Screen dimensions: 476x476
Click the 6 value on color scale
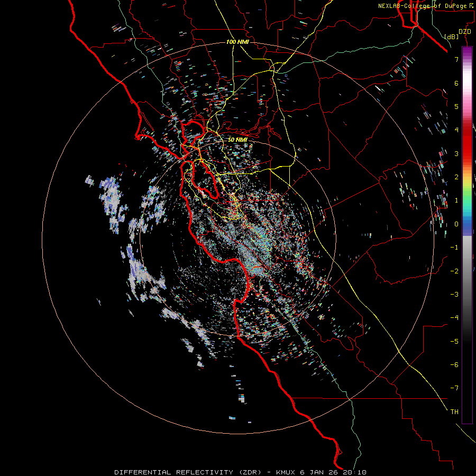pos(456,83)
